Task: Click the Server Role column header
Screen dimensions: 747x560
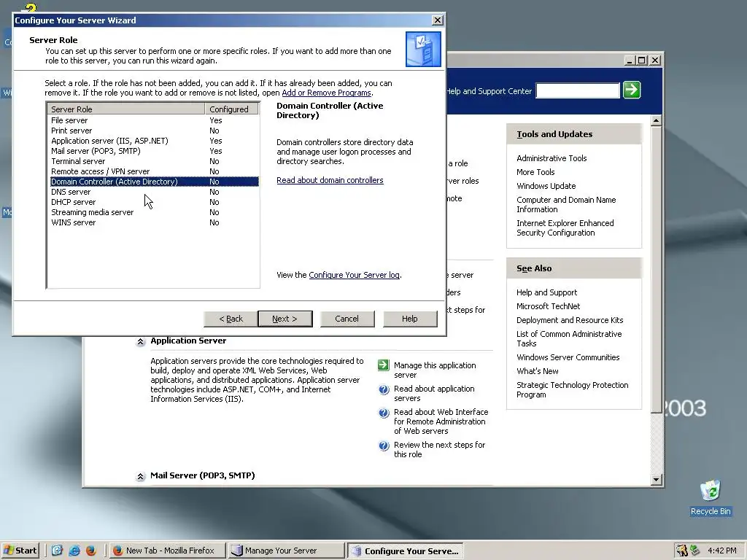Action: 126,109
